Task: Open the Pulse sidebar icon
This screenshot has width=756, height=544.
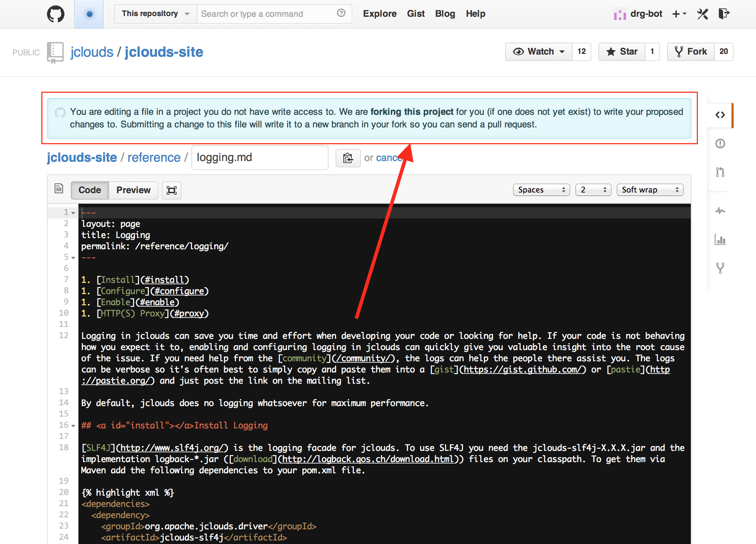Action: (x=720, y=211)
